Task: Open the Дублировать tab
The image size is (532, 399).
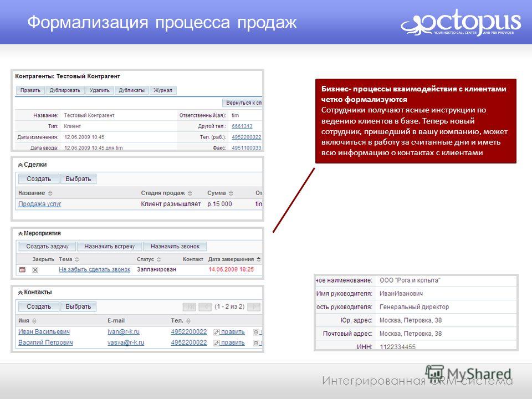Action: 65,90
